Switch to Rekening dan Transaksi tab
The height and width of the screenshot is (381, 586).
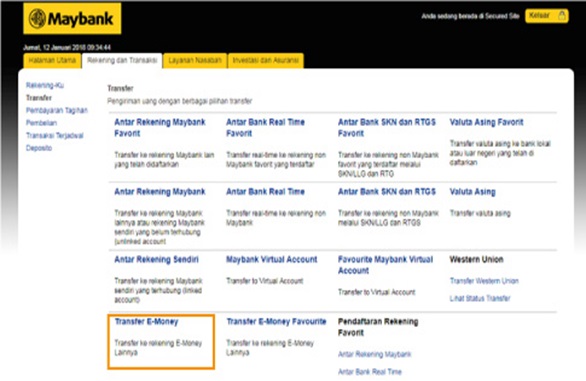122,61
